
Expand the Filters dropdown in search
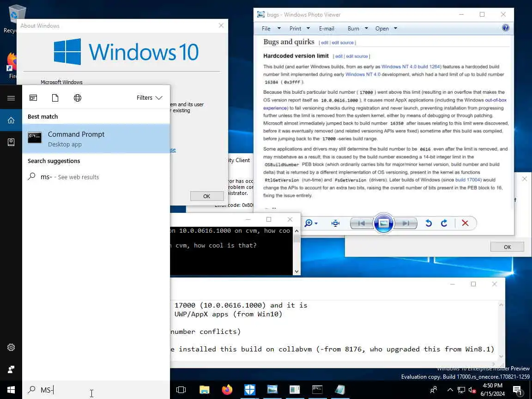point(149,98)
